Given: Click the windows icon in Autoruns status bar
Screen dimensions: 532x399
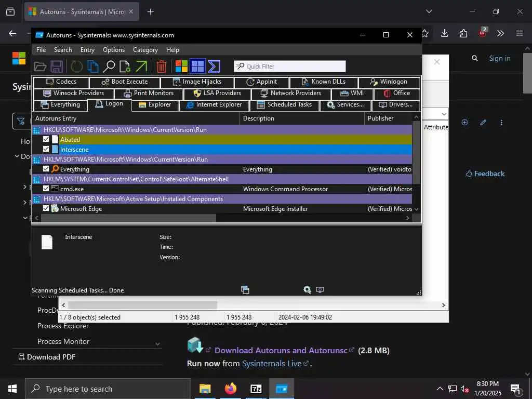Looking at the screenshot, I should click(x=245, y=290).
